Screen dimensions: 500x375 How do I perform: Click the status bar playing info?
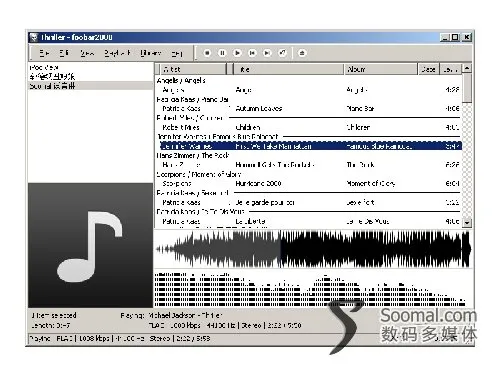pyautogui.click(x=120, y=338)
